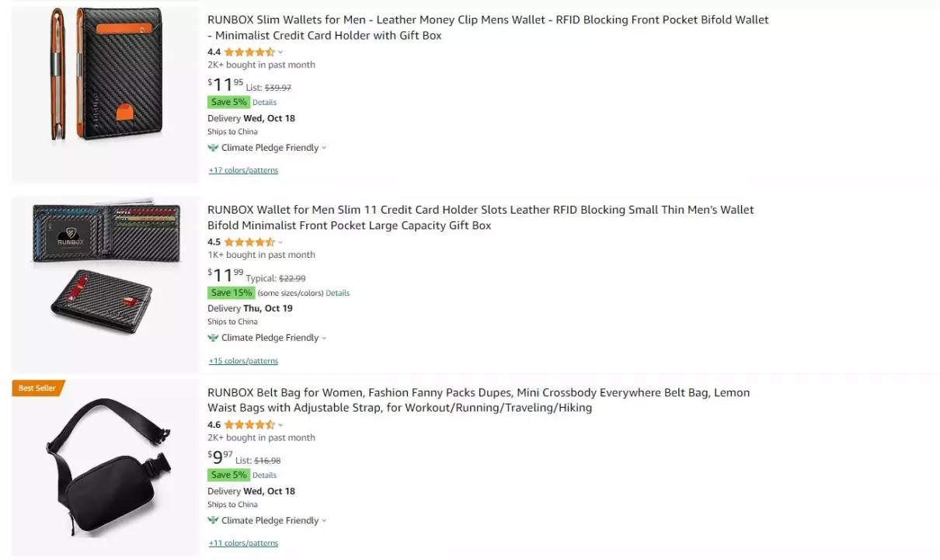Viewport: 940px width, 560px height.
Task: Click the star rating icons of RUNBOX Slim Wallets
Action: [x=249, y=52]
